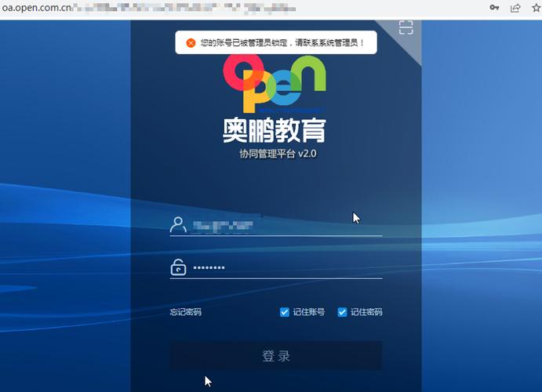Click the 奥鹏教育 title text

[274, 131]
